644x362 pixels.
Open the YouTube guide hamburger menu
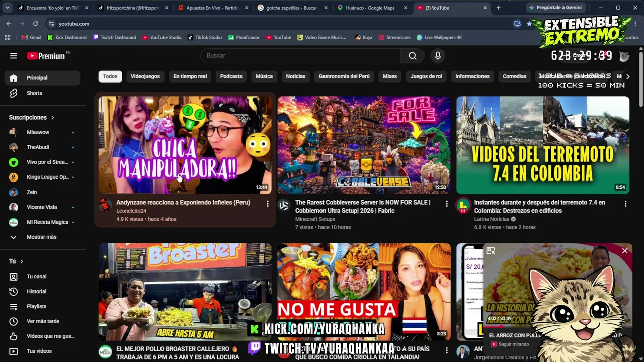click(14, 56)
